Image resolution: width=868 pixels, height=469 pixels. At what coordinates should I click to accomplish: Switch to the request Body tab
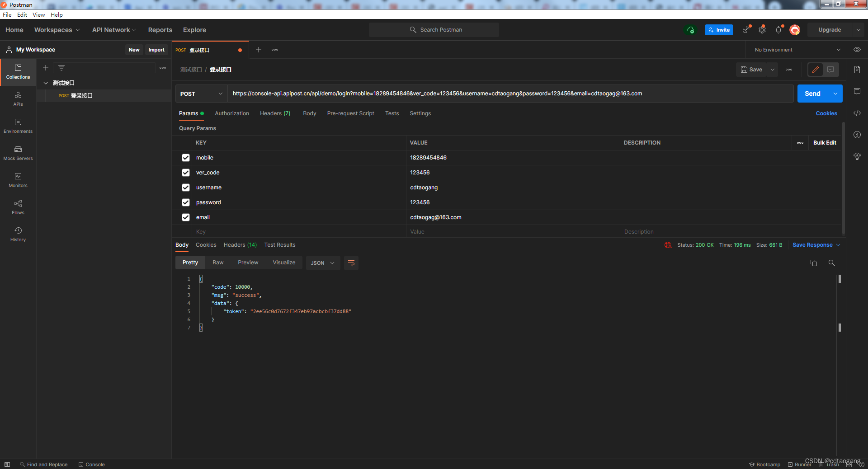coord(310,113)
